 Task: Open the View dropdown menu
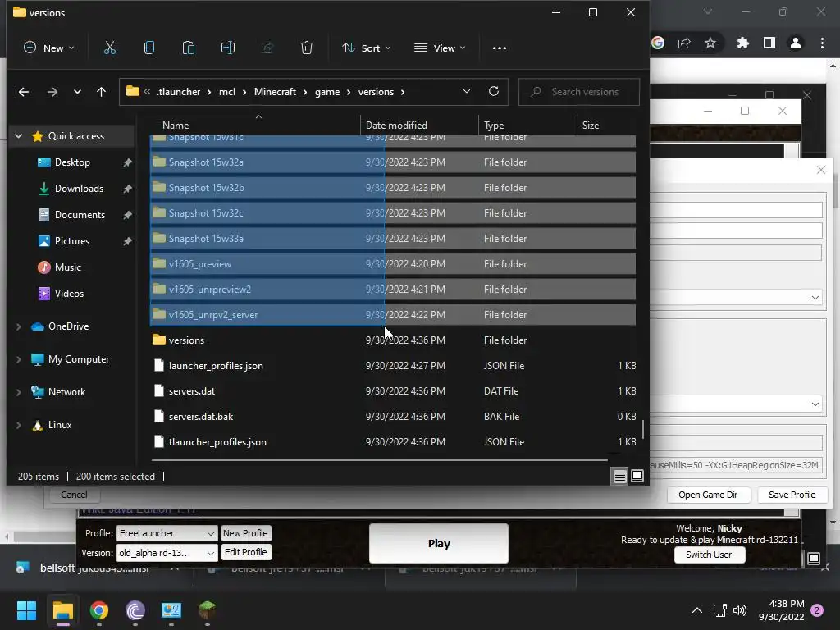click(440, 48)
